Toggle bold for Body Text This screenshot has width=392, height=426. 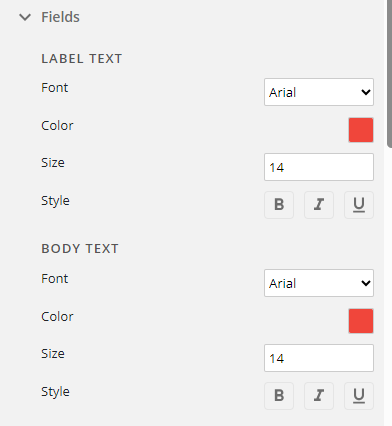point(279,396)
